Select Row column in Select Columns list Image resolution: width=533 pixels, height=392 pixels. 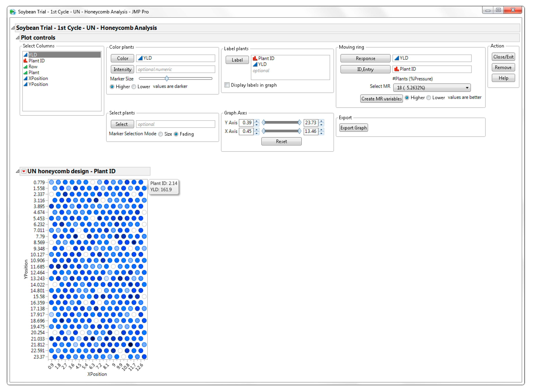(33, 67)
